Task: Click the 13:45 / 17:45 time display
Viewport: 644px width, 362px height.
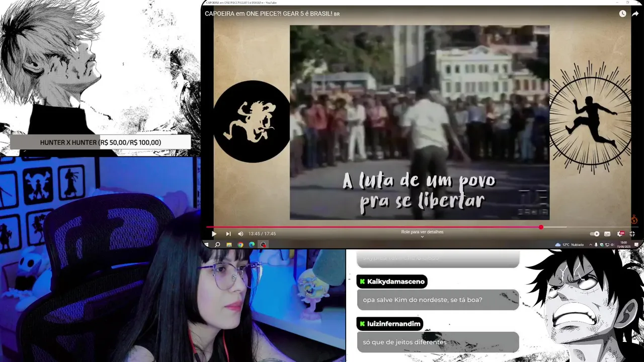Action: tap(262, 234)
